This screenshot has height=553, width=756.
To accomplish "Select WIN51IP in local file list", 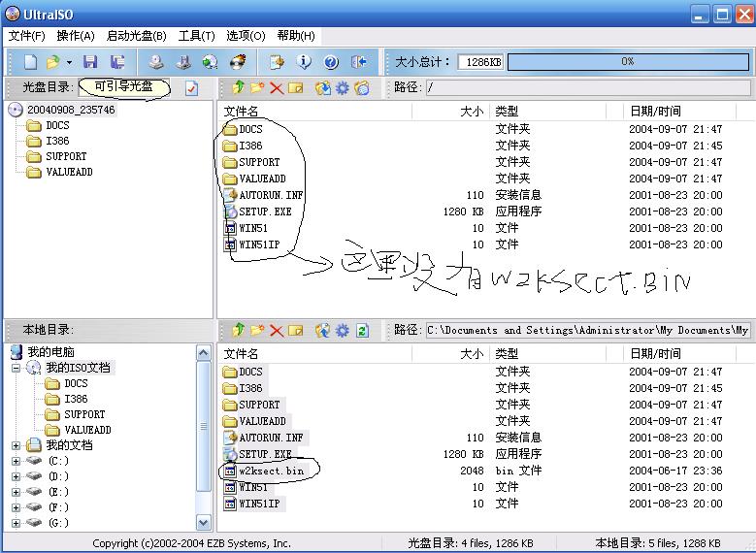I will pos(259,504).
